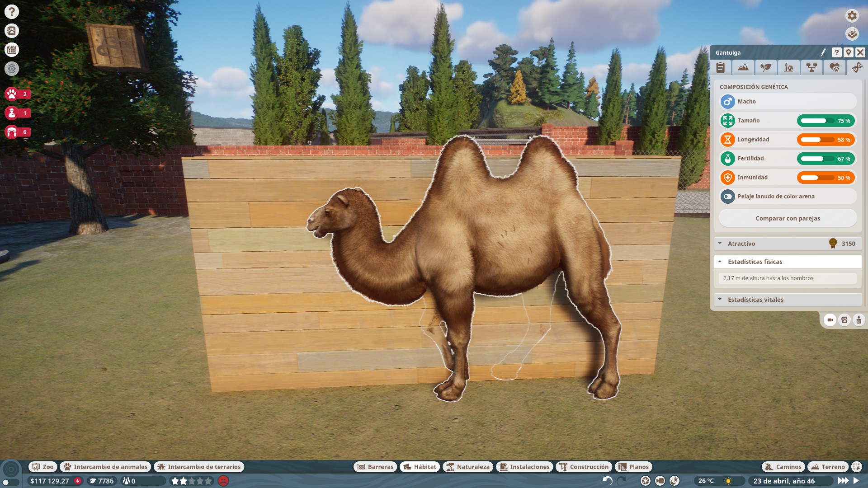This screenshot has width=868, height=488.
Task: Open the animal list icon in left sidebar
Action: click(12, 31)
